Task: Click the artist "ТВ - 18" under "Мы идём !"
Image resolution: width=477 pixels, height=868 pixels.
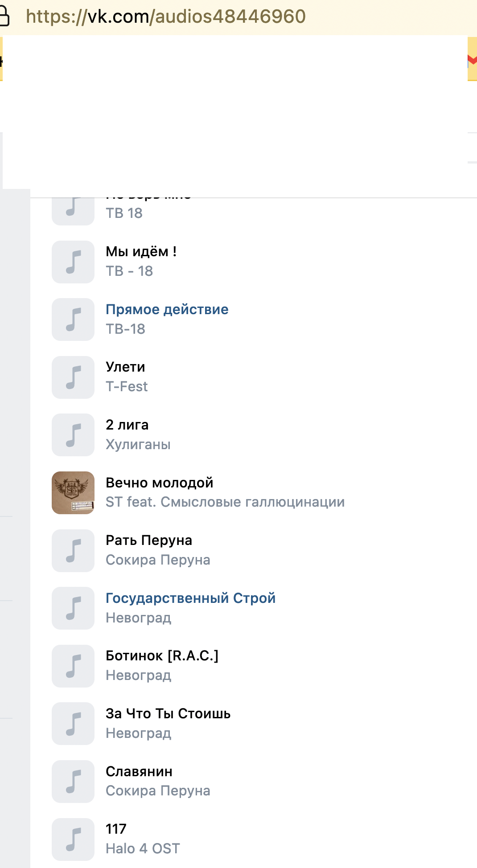Action: 129,271
